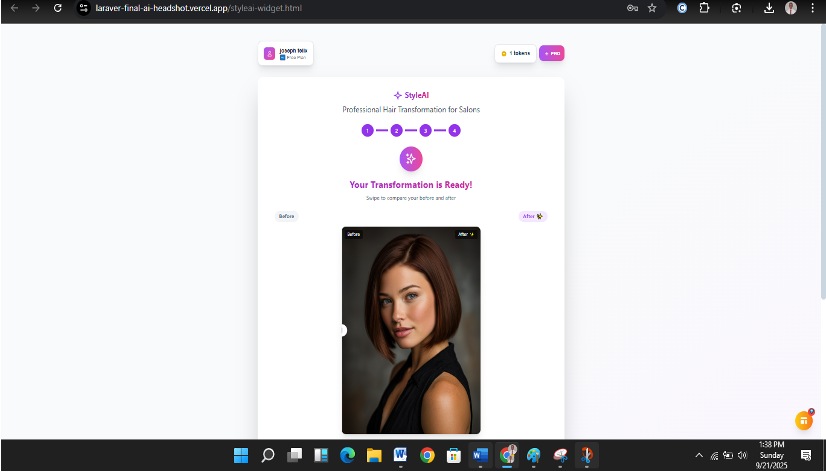Go to step 1 in the progress stepper
This screenshot has height=472, width=826.
tap(367, 130)
